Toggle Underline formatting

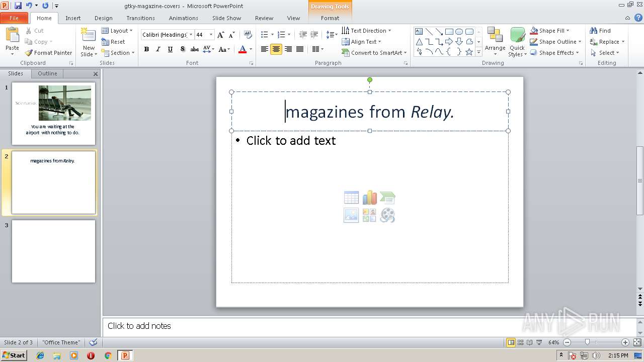(x=170, y=49)
